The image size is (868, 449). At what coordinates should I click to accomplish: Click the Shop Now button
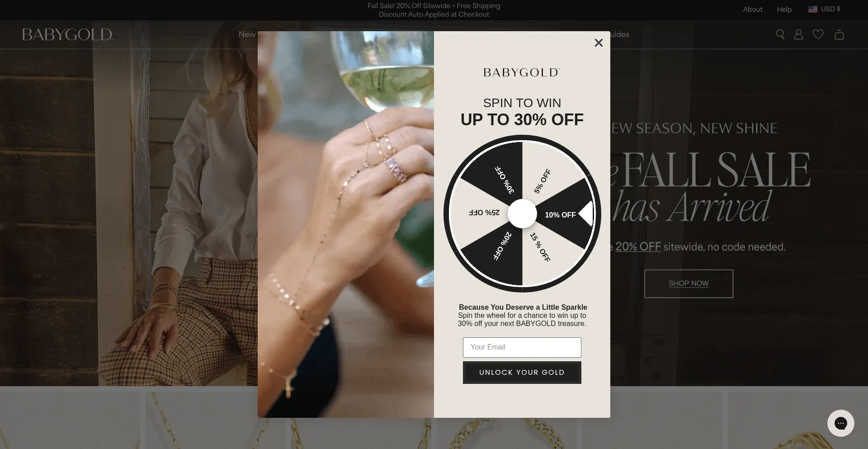point(689,284)
